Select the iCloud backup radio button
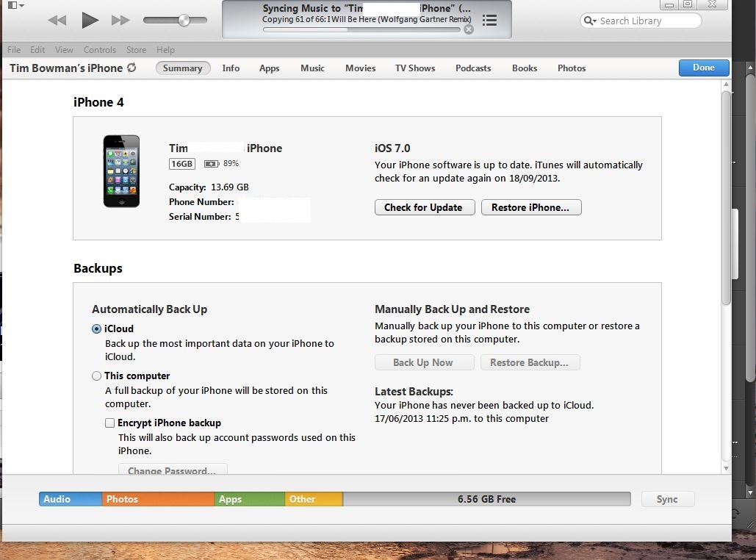The image size is (756, 560). 96,329
